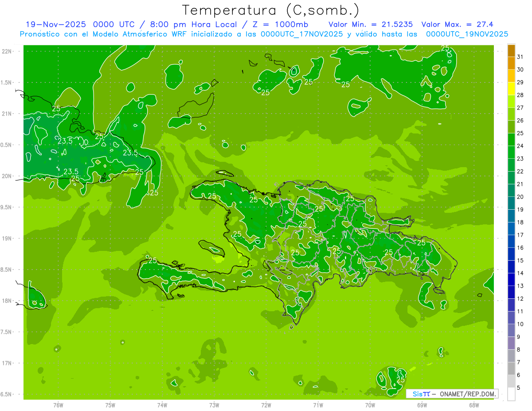
Task: Click the "74W" longitude axis label
Action: 162,405
